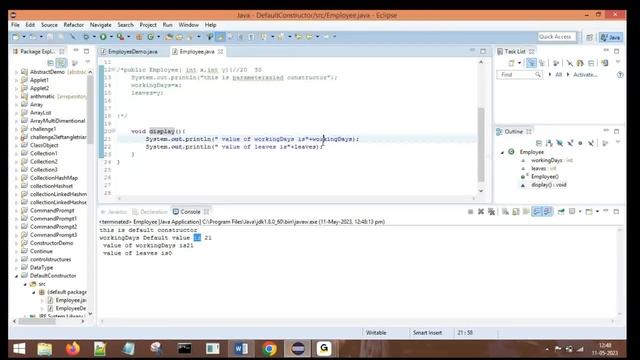Open the Run dropdown arrow next to Run button
Viewport: 640px width, 360px height.
[x=111, y=37]
